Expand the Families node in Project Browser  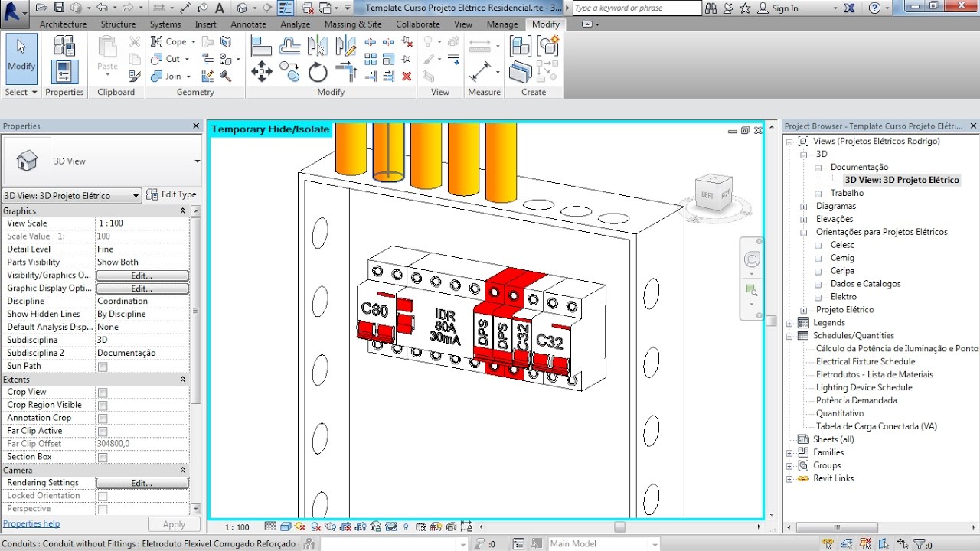point(789,453)
